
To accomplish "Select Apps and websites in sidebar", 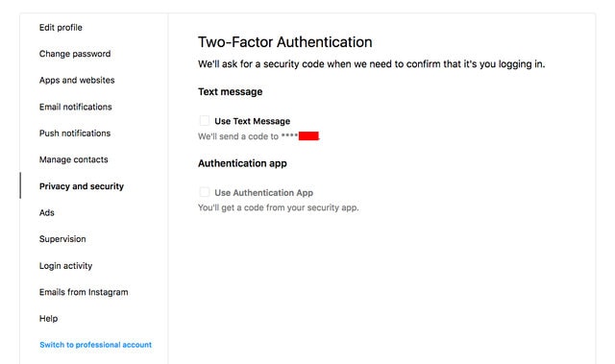I will click(x=77, y=80).
